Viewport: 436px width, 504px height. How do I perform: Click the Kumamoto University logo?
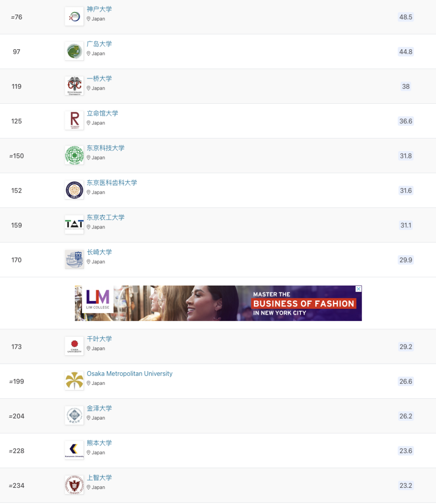pyautogui.click(x=74, y=451)
